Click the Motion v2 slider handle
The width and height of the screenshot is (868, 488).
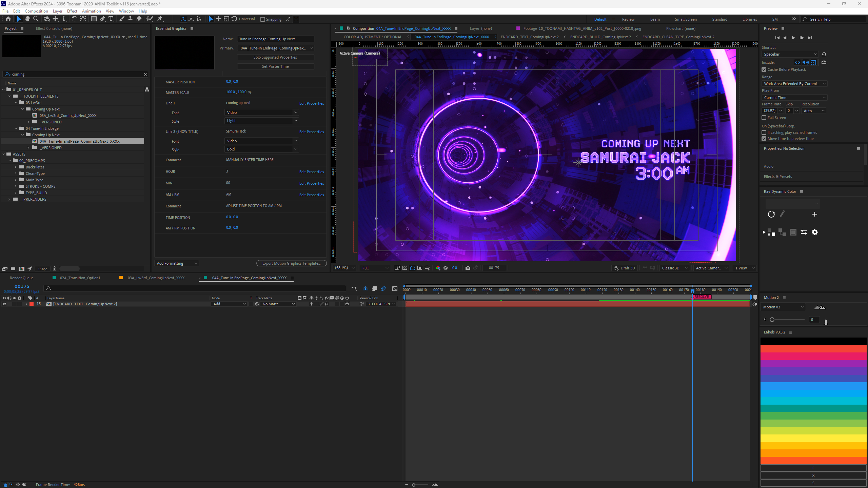[772, 320]
